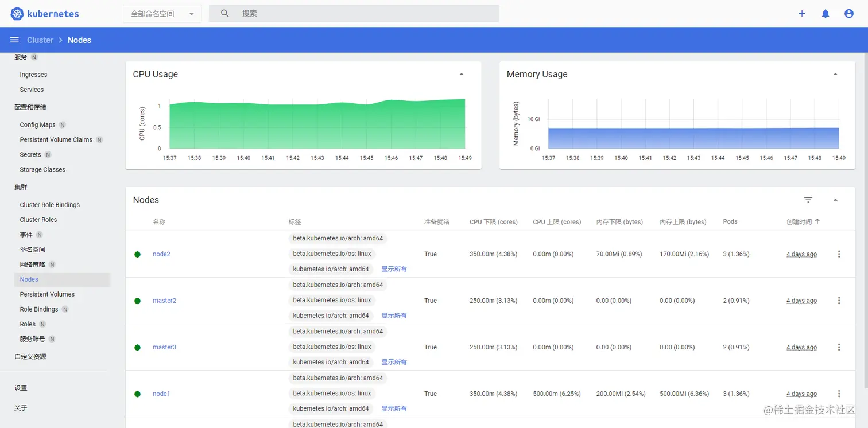Open the master2 node link
Image resolution: width=868 pixels, height=428 pixels.
tap(164, 301)
